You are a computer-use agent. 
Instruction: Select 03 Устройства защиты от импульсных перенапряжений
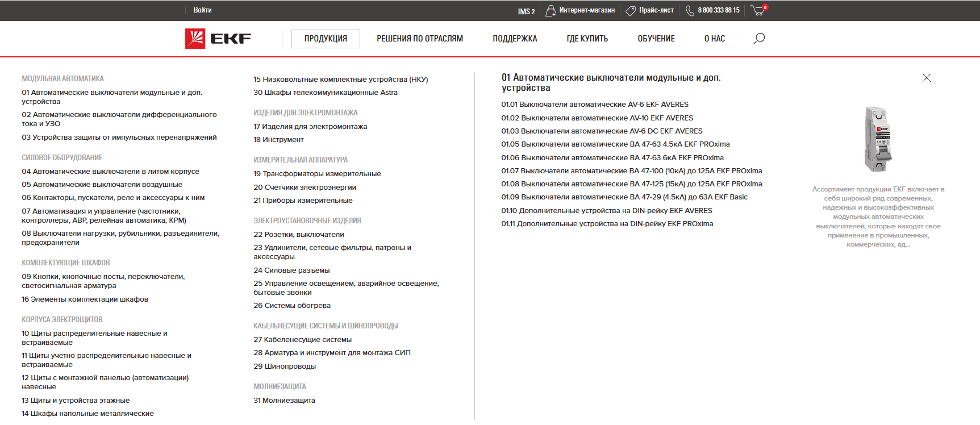119,137
